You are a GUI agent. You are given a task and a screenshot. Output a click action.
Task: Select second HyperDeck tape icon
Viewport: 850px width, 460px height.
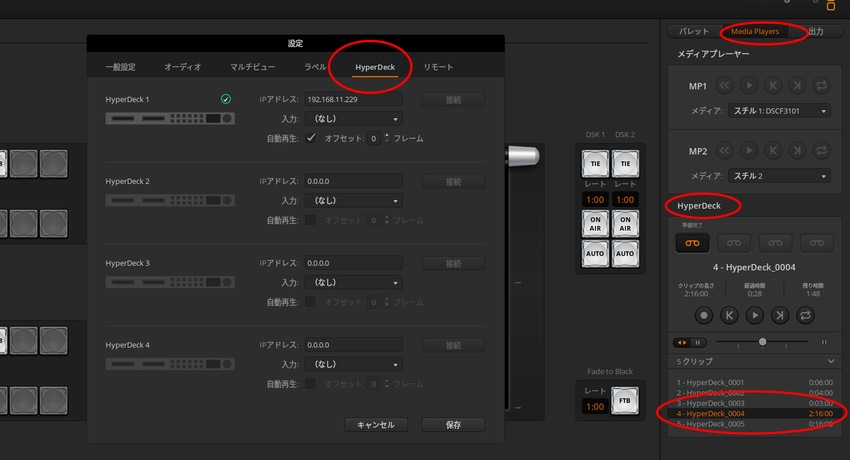pyautogui.click(x=733, y=243)
